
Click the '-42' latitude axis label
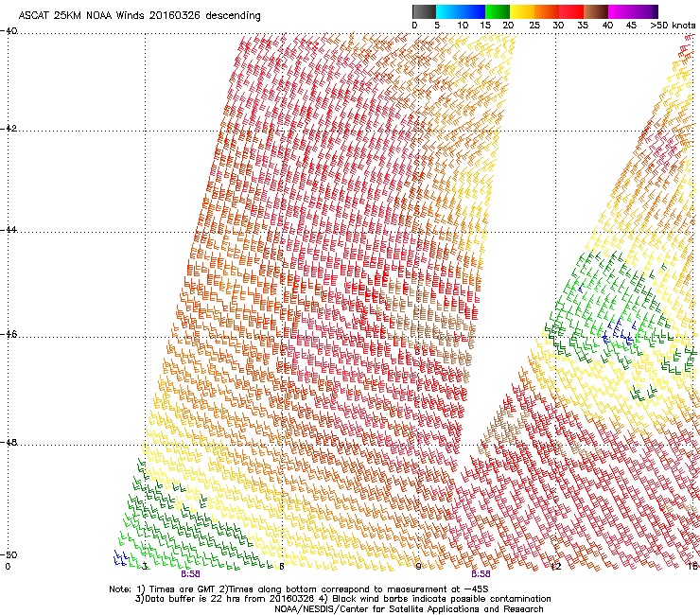(x=9, y=128)
